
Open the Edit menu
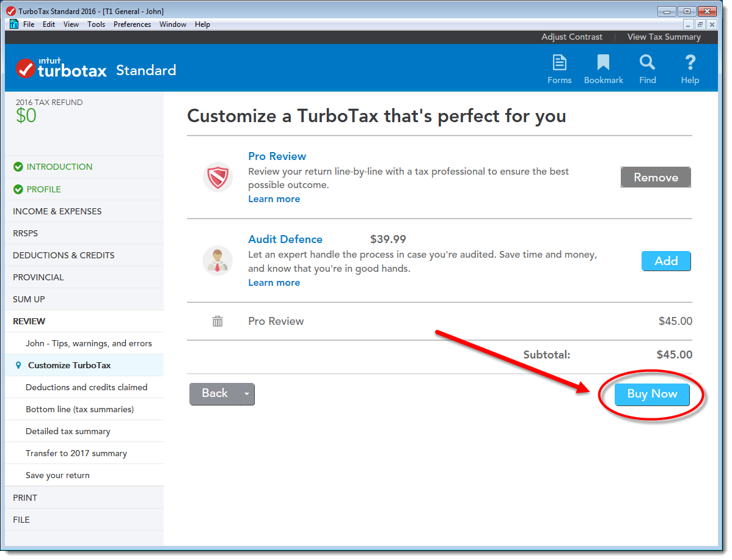(x=49, y=24)
